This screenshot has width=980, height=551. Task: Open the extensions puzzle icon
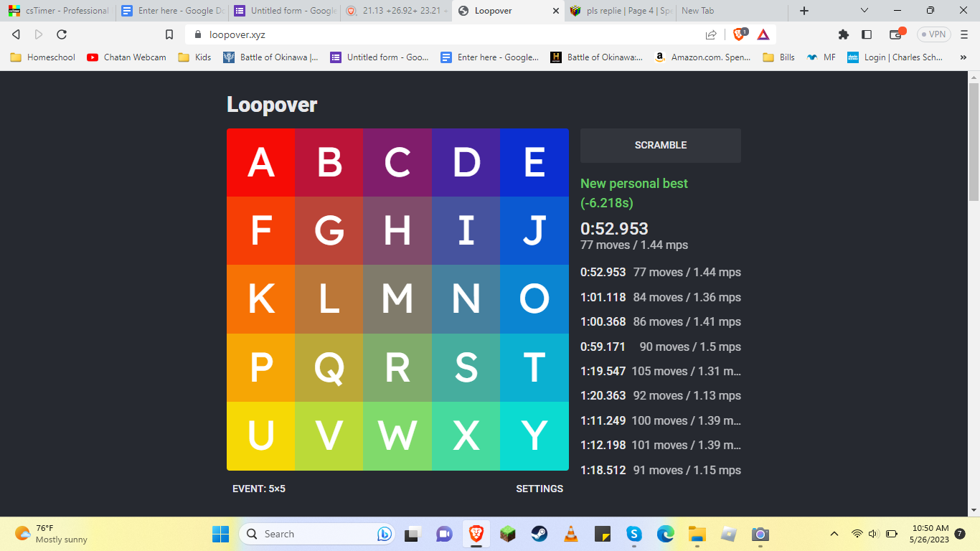coord(844,34)
